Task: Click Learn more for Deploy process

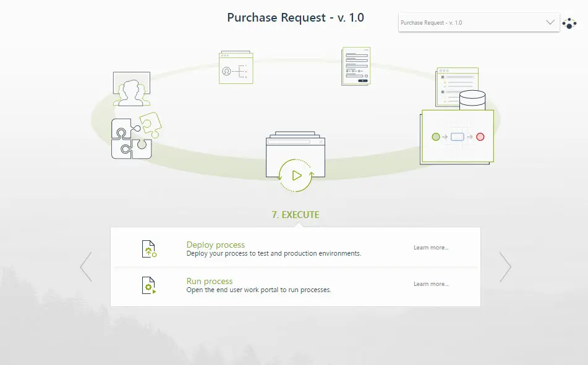Action: [431, 247]
